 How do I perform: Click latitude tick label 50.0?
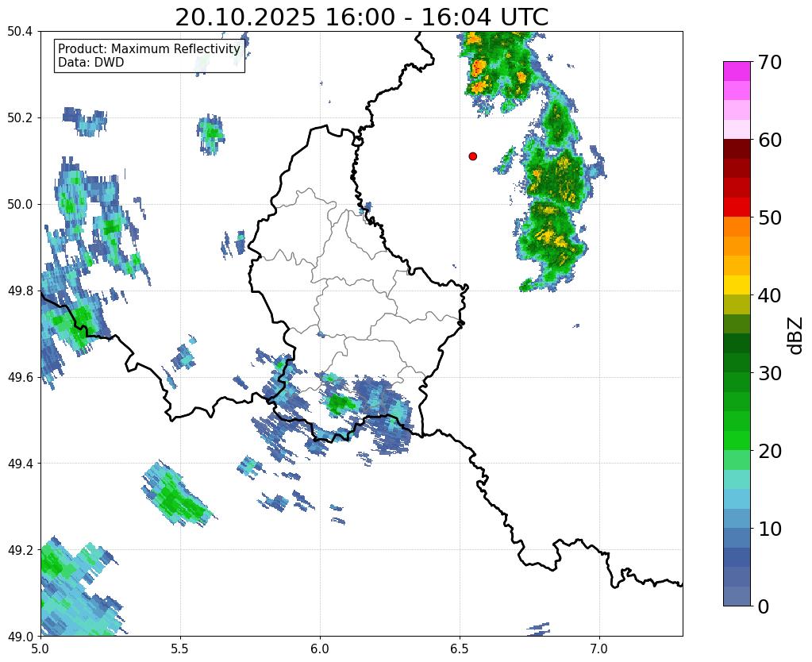(x=20, y=205)
